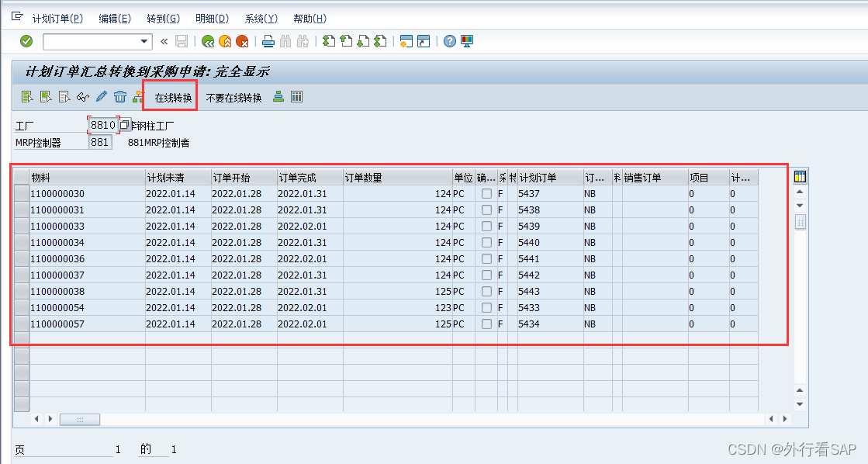Image resolution: width=868 pixels, height=464 pixels.
Task: Click the Create Shortcut icon
Action: (424, 41)
